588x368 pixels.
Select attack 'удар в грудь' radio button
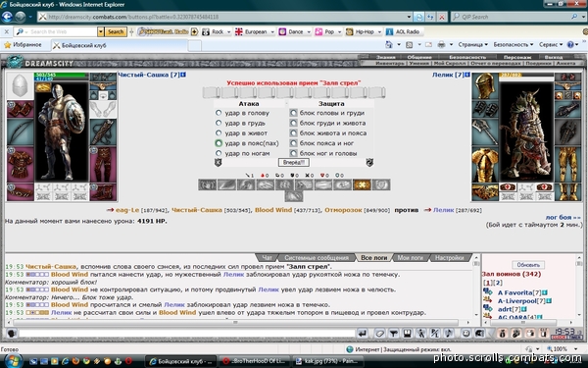[x=219, y=123]
